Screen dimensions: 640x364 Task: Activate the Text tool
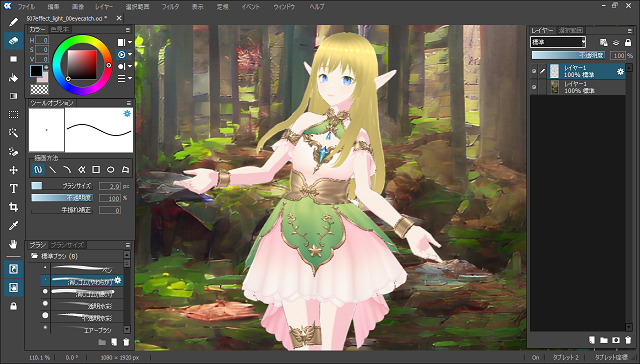(13, 189)
